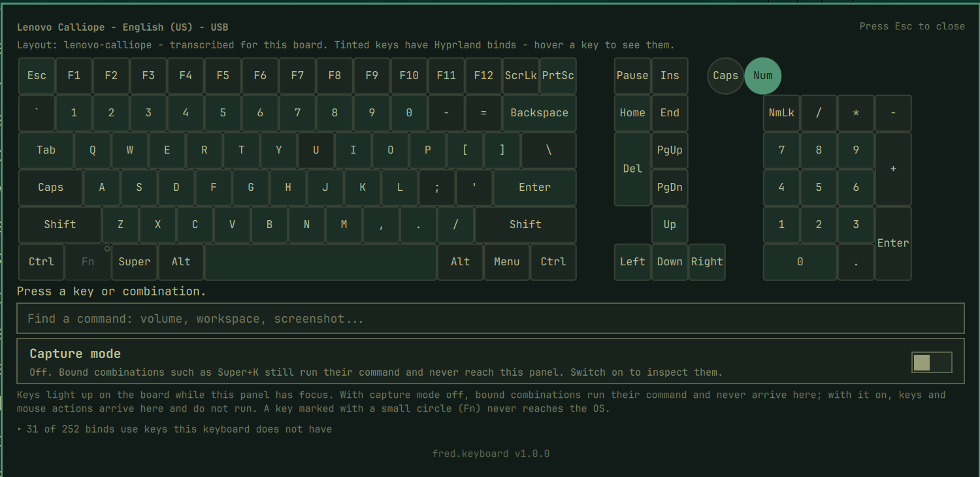Click the Tab key

(x=46, y=150)
